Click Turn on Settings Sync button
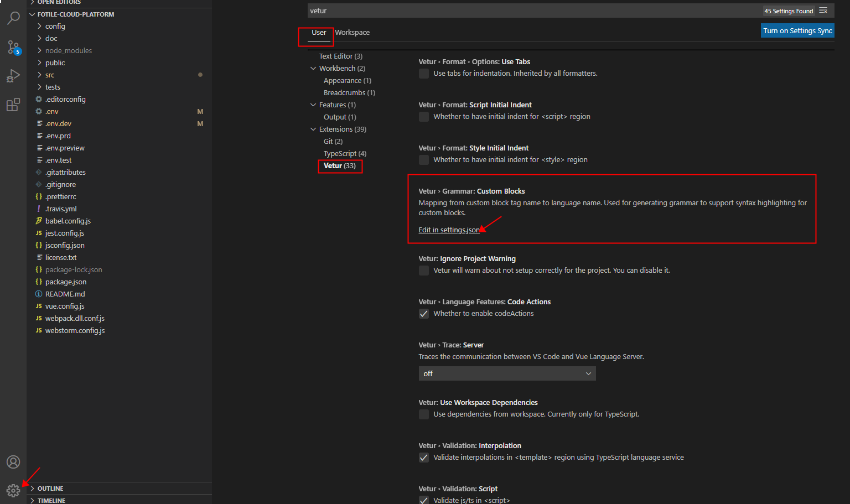The image size is (850, 504). click(797, 30)
